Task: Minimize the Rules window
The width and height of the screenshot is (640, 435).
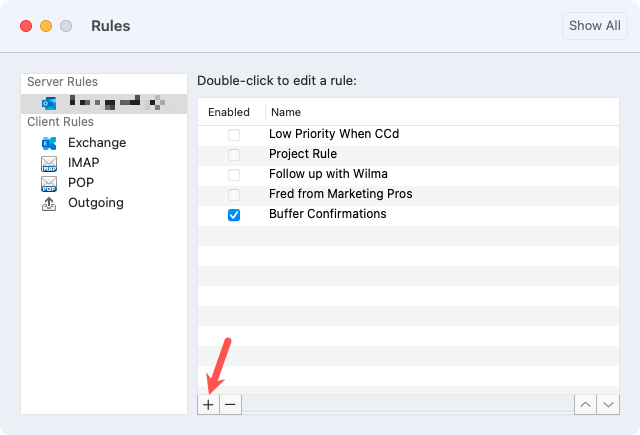Action: click(46, 25)
